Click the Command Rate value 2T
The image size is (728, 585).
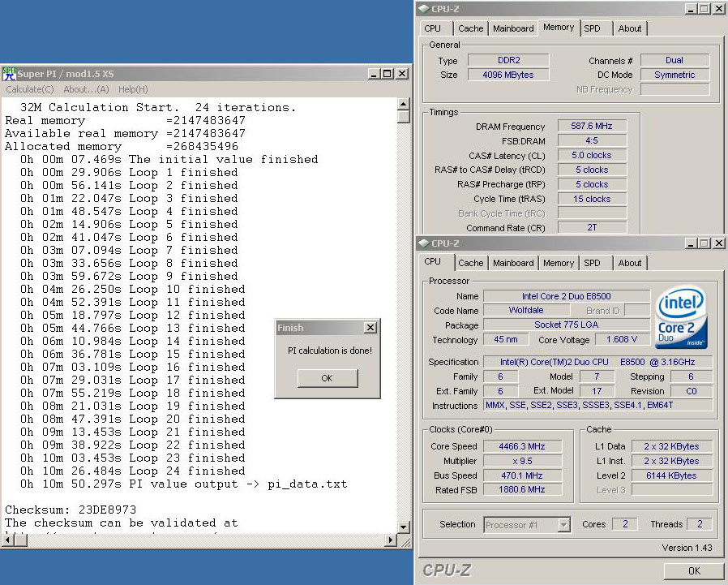(x=592, y=228)
